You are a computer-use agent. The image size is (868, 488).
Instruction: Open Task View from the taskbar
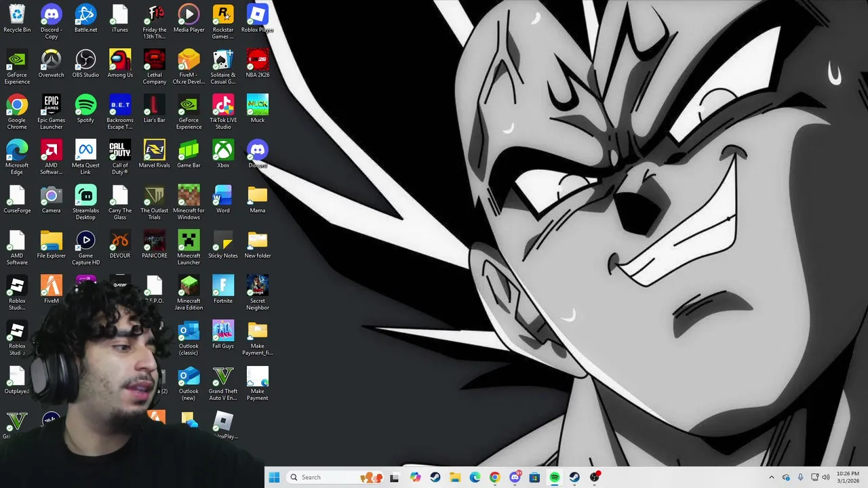click(x=395, y=477)
